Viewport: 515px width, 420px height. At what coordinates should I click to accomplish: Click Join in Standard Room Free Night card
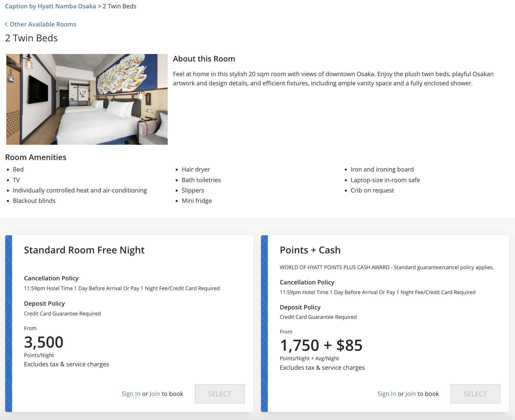(x=155, y=394)
